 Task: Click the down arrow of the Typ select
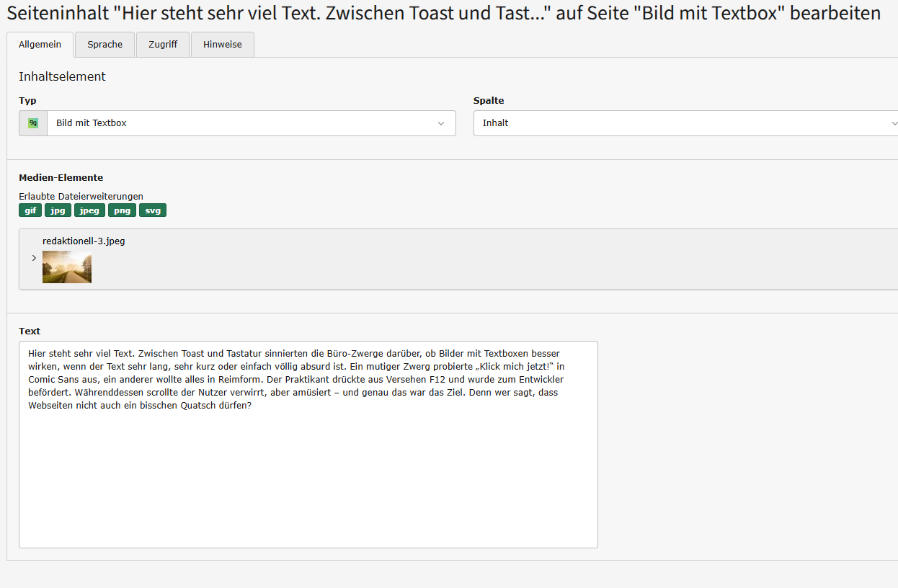(x=441, y=123)
